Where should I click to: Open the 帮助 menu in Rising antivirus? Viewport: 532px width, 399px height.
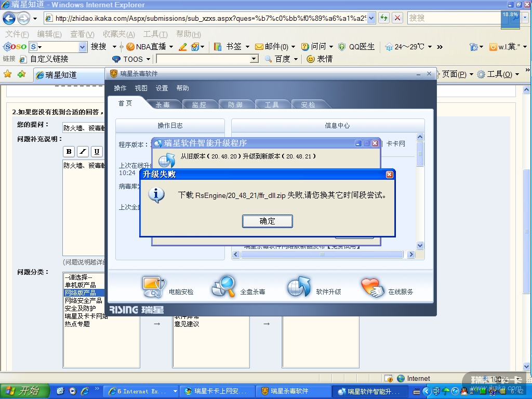click(182, 88)
